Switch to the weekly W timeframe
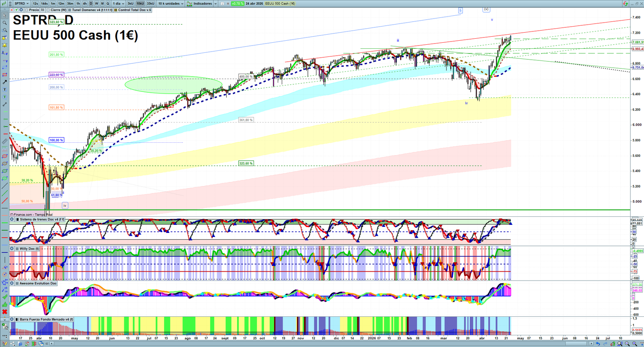The width and height of the screenshot is (644, 347). pyautogui.click(x=97, y=4)
